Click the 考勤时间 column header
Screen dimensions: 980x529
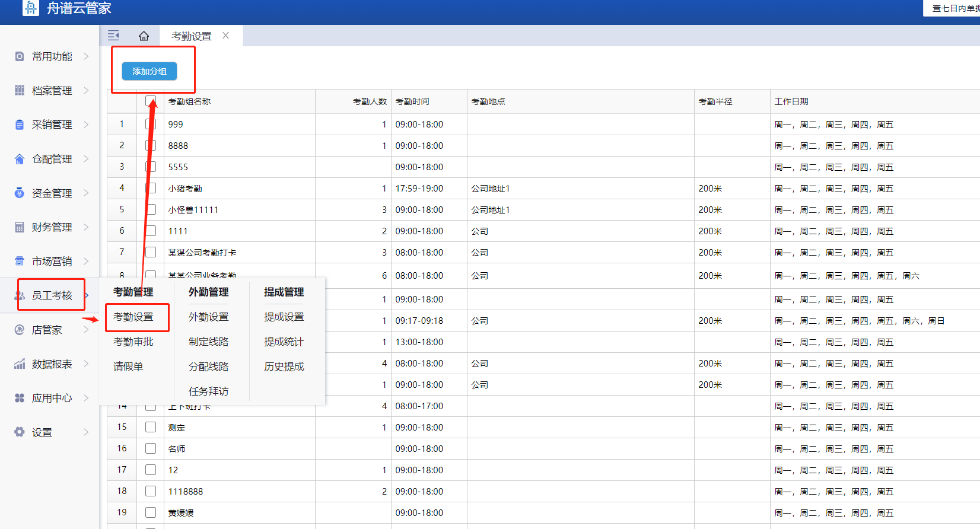412,101
